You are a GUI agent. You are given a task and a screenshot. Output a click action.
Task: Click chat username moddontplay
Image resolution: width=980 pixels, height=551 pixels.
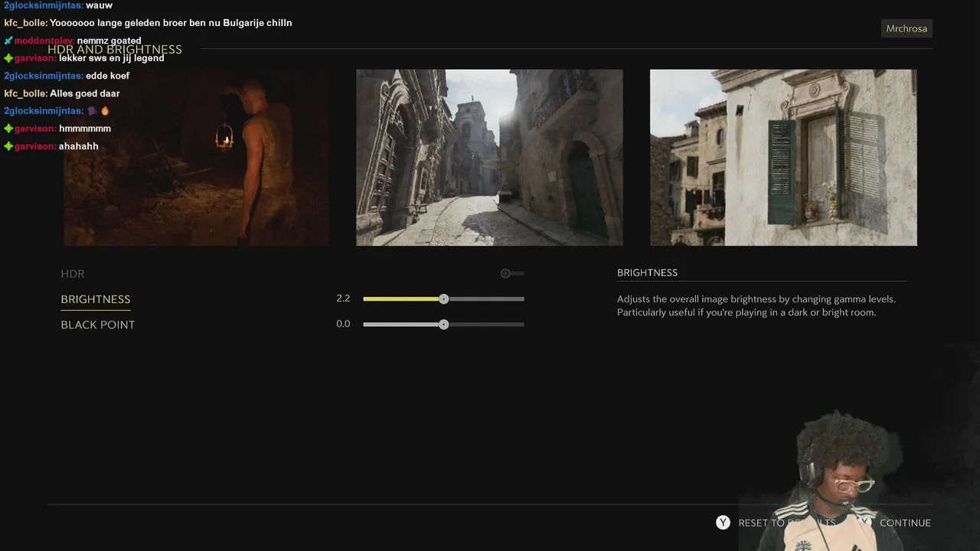point(44,41)
